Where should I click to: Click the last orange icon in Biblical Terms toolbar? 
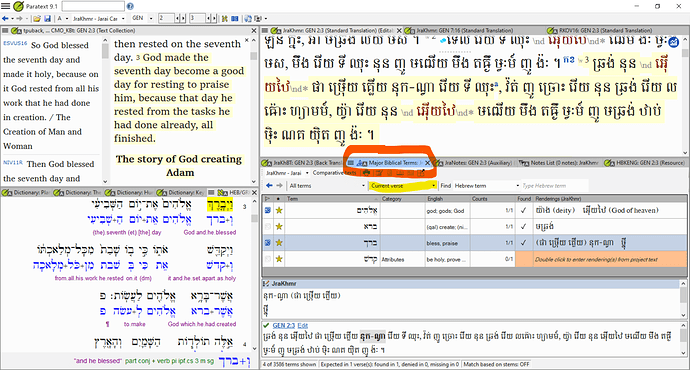(421, 173)
